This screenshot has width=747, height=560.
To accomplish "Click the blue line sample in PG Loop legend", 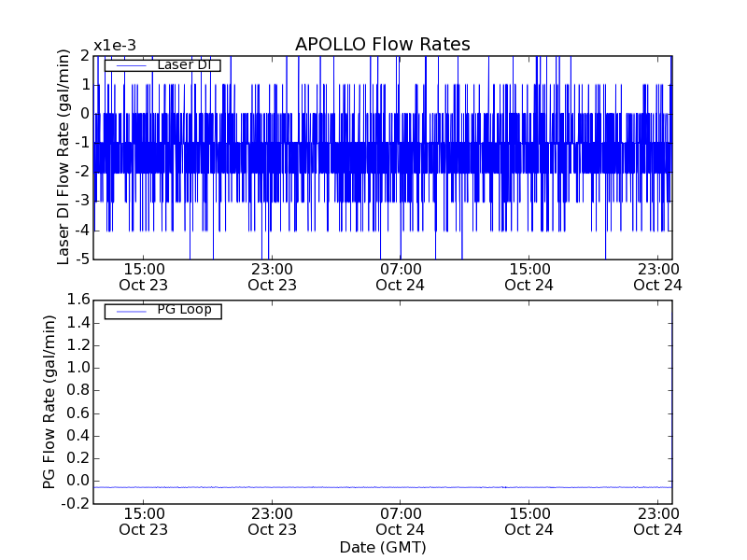I will [129, 311].
